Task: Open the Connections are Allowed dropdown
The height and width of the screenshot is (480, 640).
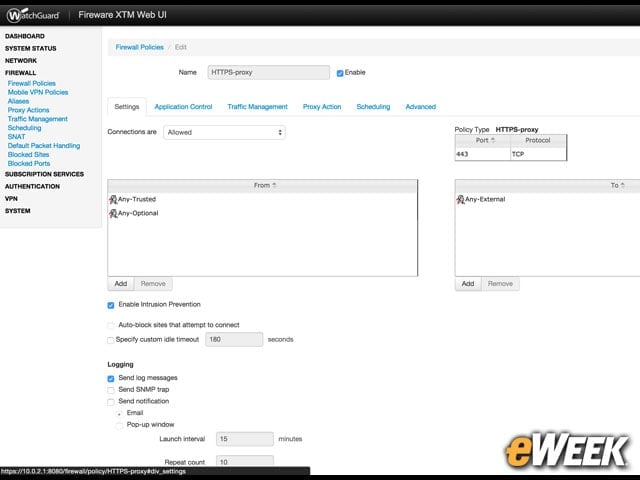Action: [224, 132]
